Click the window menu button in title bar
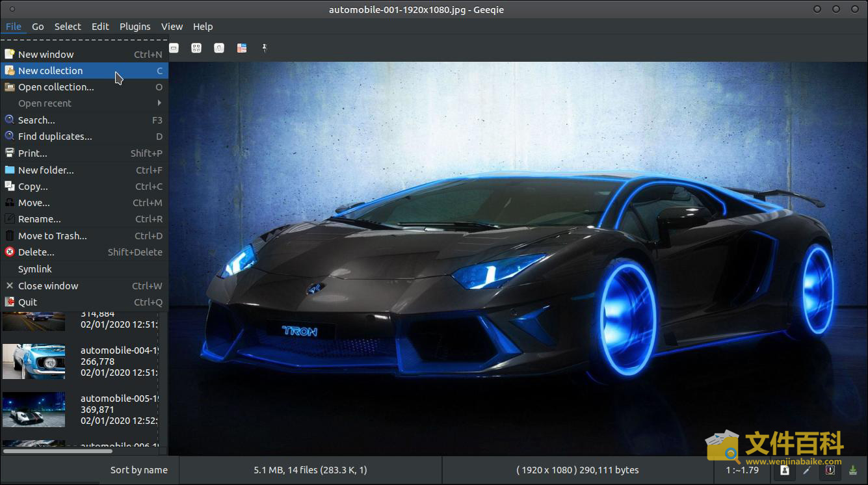 13,10
